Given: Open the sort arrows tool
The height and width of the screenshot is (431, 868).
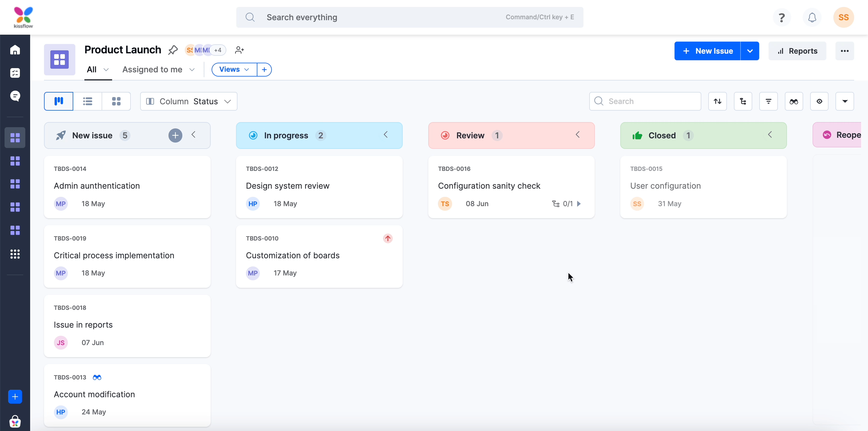Looking at the screenshot, I should coord(717,101).
